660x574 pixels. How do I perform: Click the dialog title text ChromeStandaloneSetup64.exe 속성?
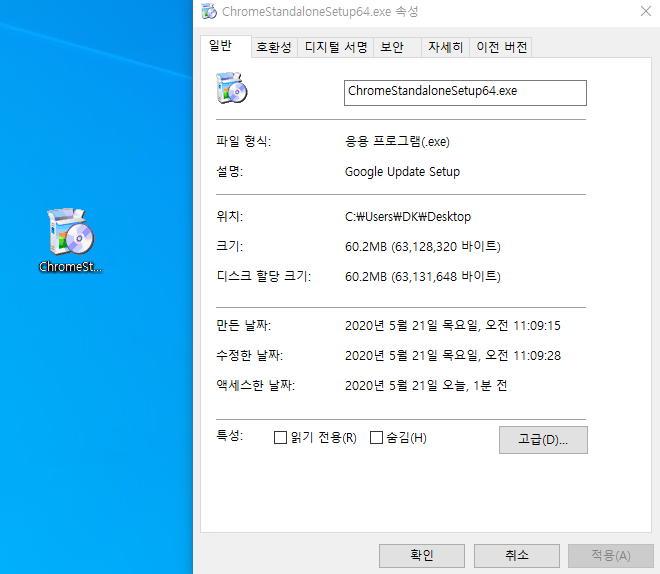point(320,11)
